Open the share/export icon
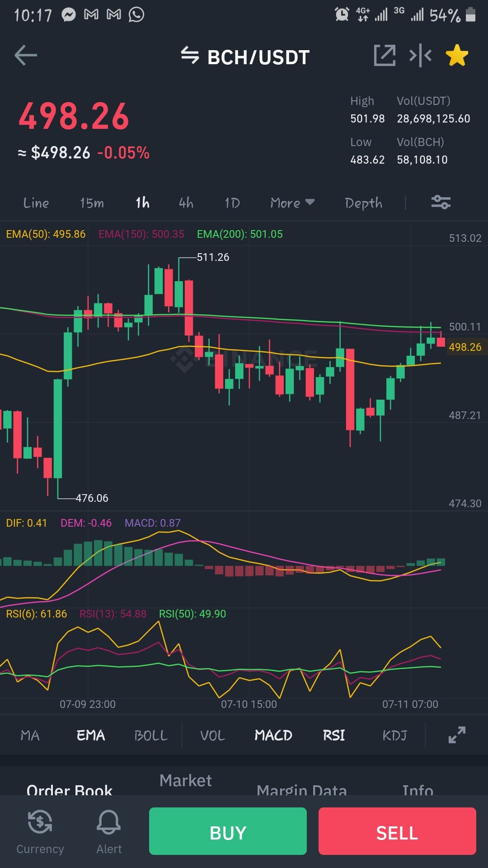 click(x=385, y=56)
